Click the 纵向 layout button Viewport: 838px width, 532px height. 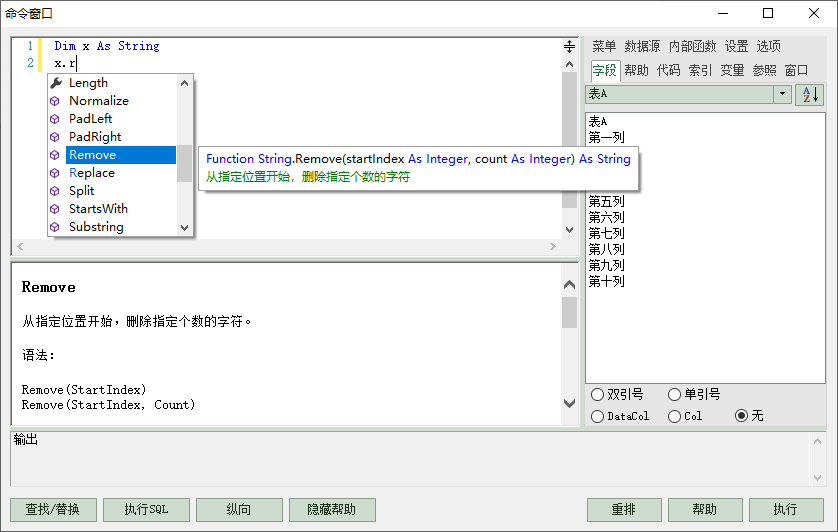[239, 510]
